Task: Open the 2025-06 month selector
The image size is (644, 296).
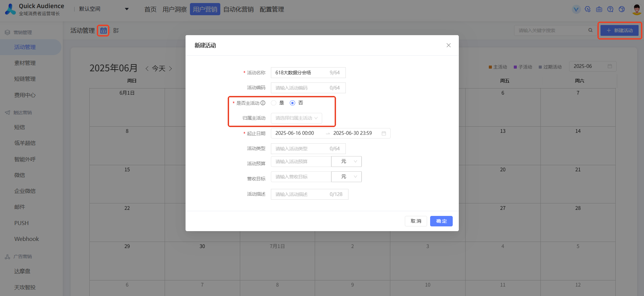Action: (593, 66)
